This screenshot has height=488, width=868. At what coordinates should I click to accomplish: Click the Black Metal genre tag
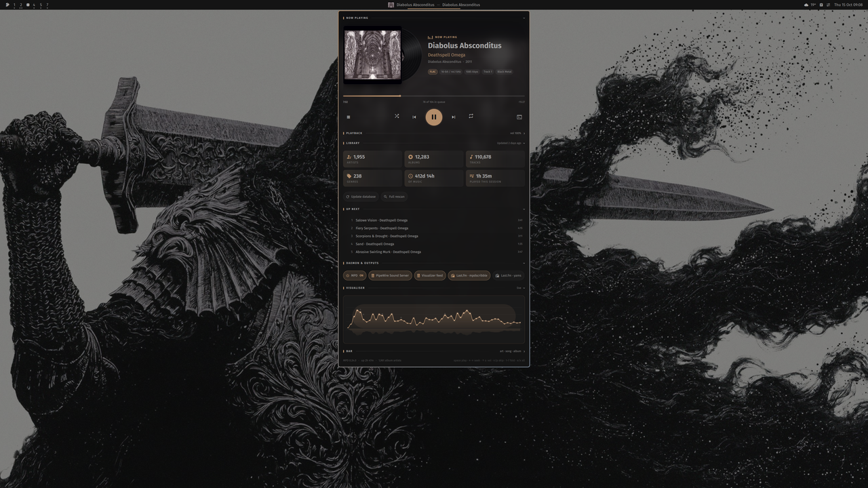505,71
